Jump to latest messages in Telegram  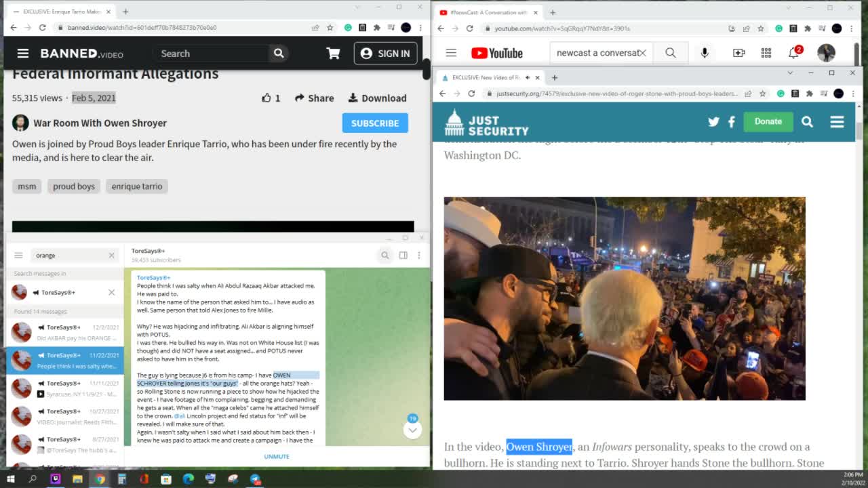tap(412, 430)
